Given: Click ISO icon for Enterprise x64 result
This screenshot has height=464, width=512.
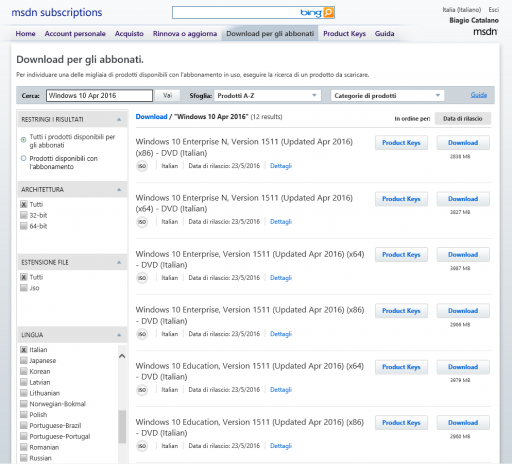Looking at the screenshot, I should point(142,278).
